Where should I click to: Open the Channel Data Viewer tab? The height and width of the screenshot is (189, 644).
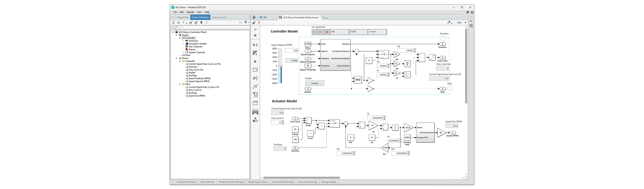[x=186, y=182]
